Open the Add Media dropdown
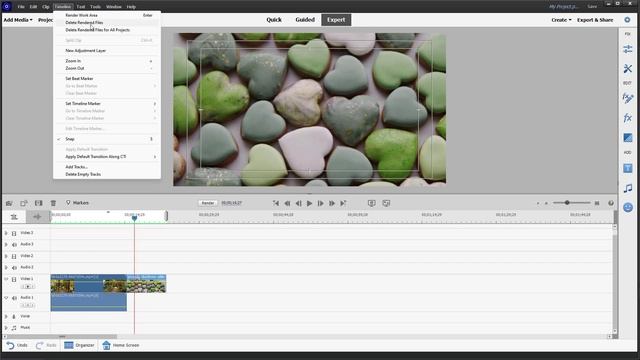 (x=18, y=20)
